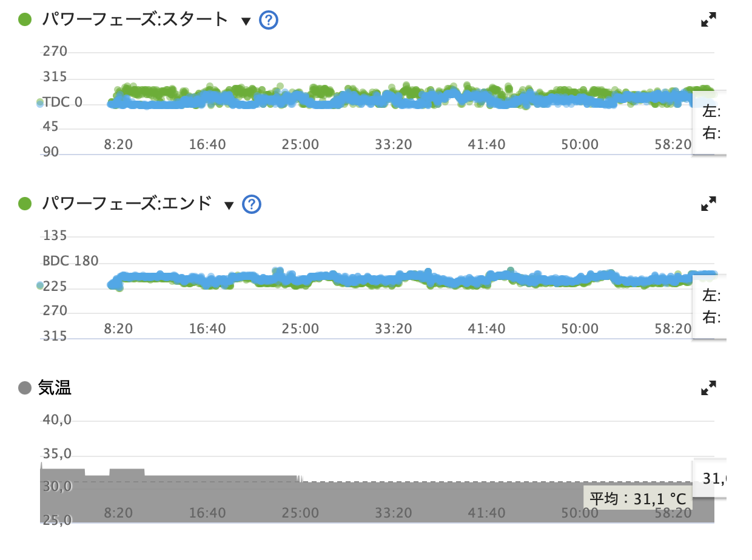Click the 気温 chart title
752x560 pixels.
55,388
